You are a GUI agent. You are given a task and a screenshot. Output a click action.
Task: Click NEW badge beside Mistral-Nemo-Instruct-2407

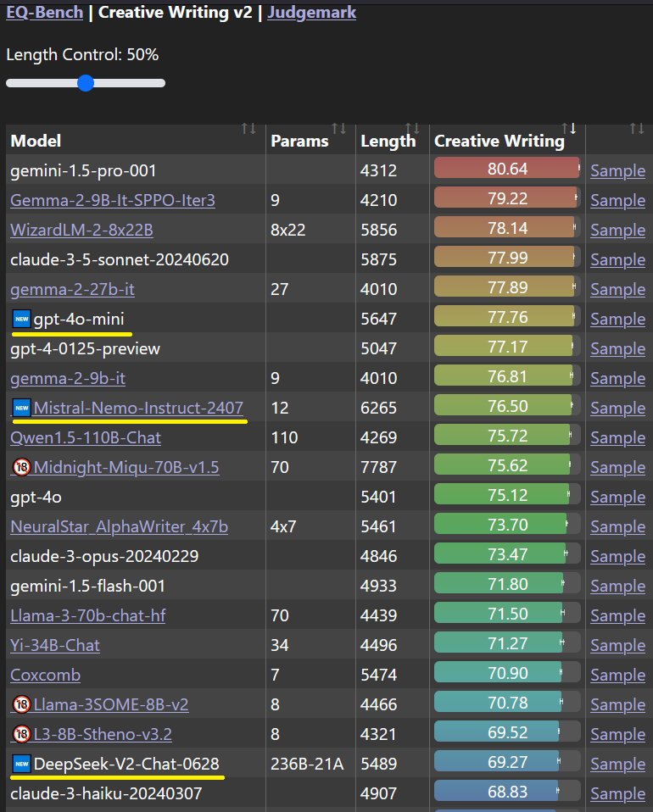point(22,408)
